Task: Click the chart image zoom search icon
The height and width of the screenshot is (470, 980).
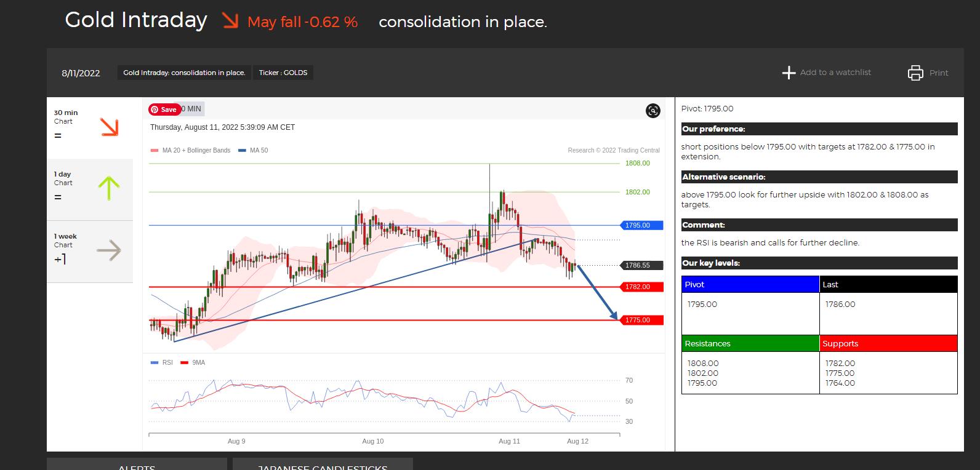Action: [653, 111]
